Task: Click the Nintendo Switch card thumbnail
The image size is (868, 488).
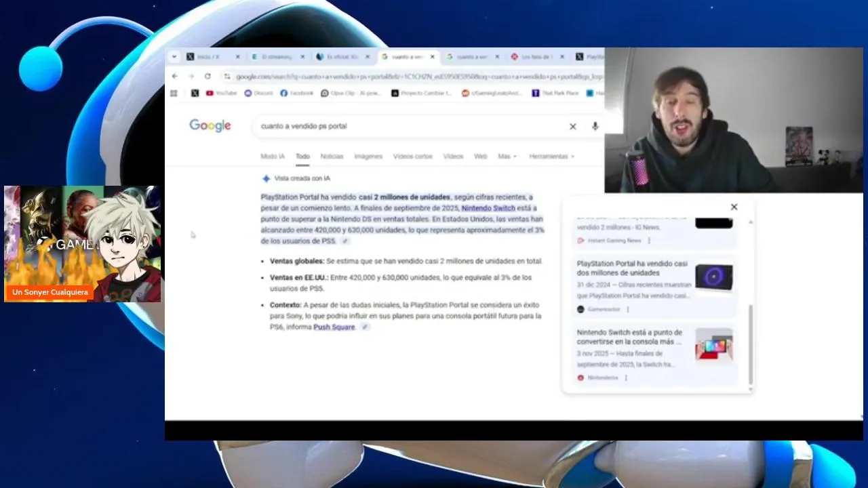Action: click(x=714, y=345)
